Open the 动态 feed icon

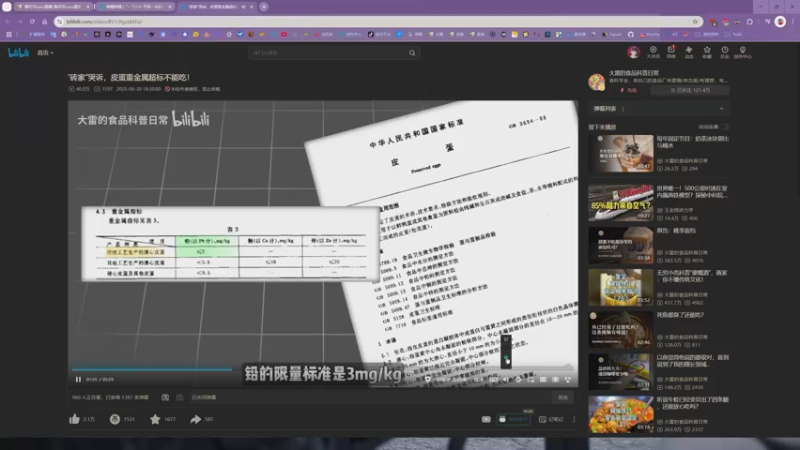tap(689, 52)
